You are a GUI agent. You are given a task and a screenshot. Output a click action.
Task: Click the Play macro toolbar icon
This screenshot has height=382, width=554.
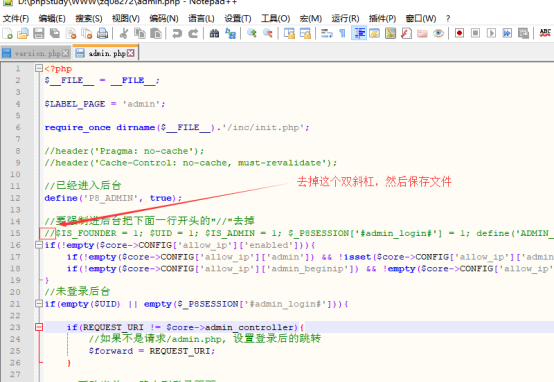point(491,33)
